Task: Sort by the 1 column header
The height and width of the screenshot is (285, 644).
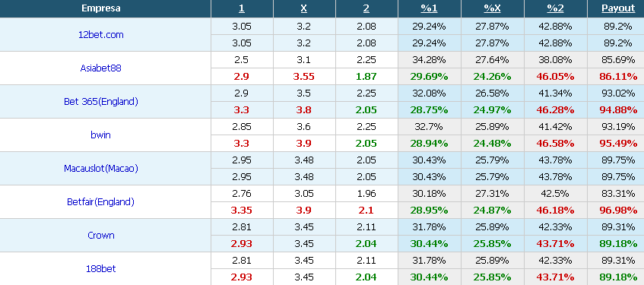Action: (x=242, y=8)
